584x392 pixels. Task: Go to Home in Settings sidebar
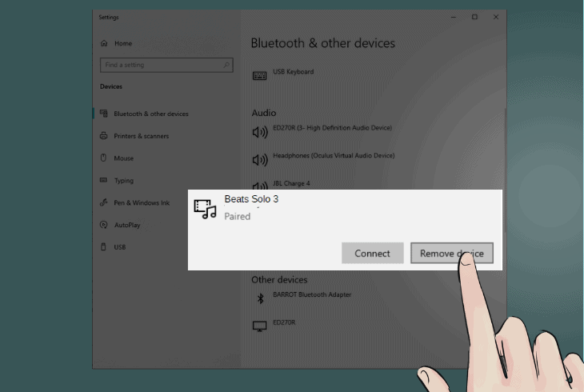coord(123,43)
